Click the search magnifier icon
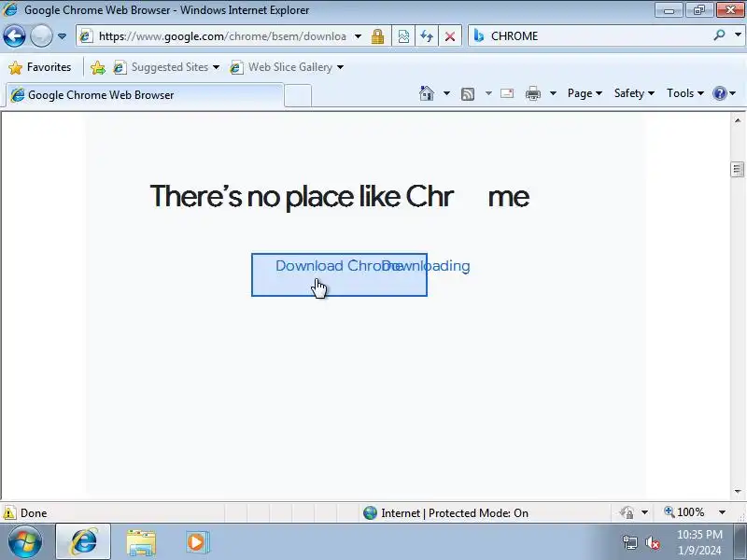The height and width of the screenshot is (560, 747). coord(719,35)
